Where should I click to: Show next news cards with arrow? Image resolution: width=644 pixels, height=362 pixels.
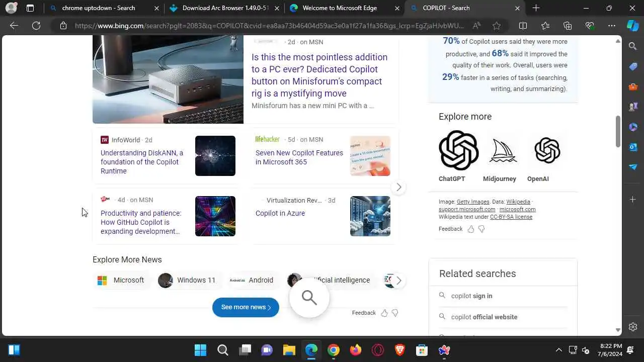(x=398, y=188)
